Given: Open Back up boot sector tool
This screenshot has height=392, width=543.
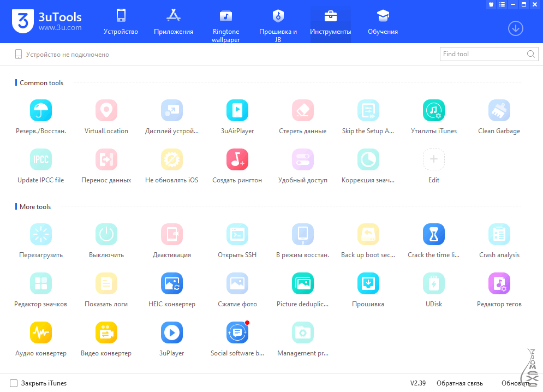Looking at the screenshot, I should click(368, 234).
